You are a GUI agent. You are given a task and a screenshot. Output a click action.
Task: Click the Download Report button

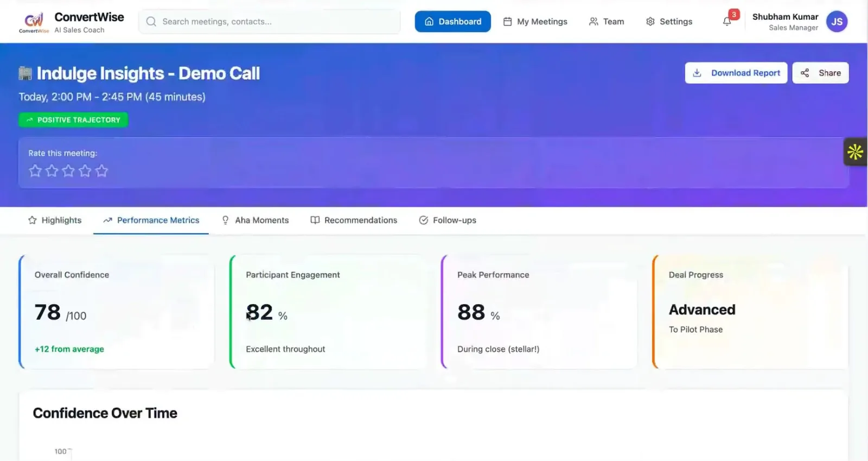[736, 73]
